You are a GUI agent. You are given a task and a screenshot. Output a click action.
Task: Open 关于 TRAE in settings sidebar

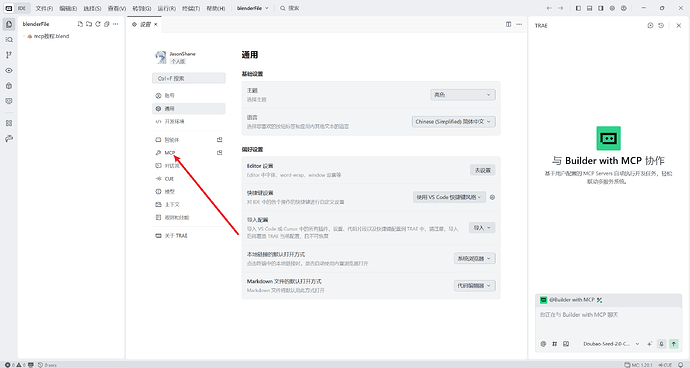188,236
